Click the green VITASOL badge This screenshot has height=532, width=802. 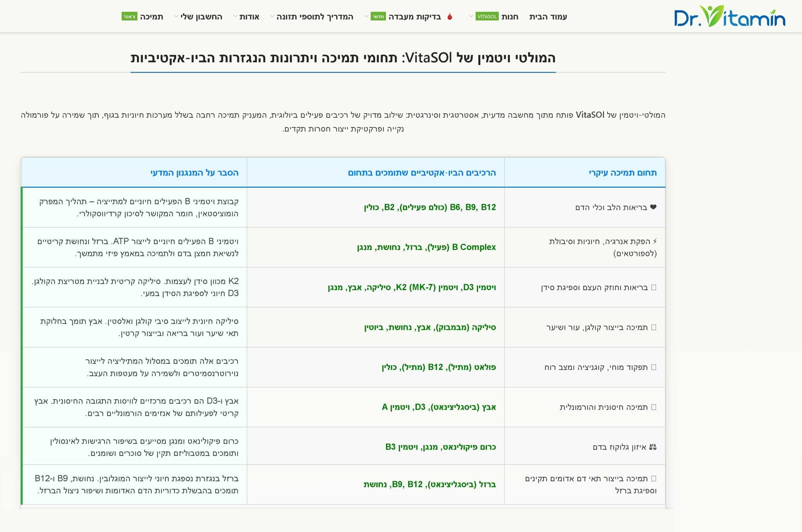487,17
